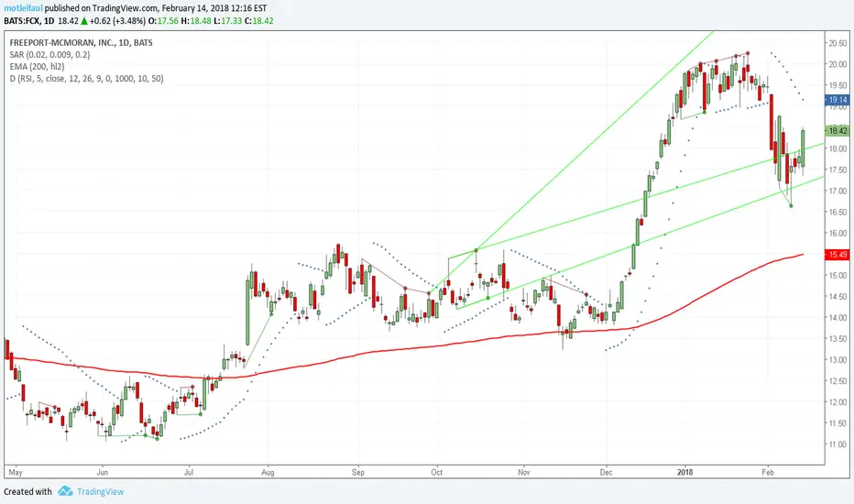
Task: Click the 11.00 price scale value
Action: coord(838,444)
